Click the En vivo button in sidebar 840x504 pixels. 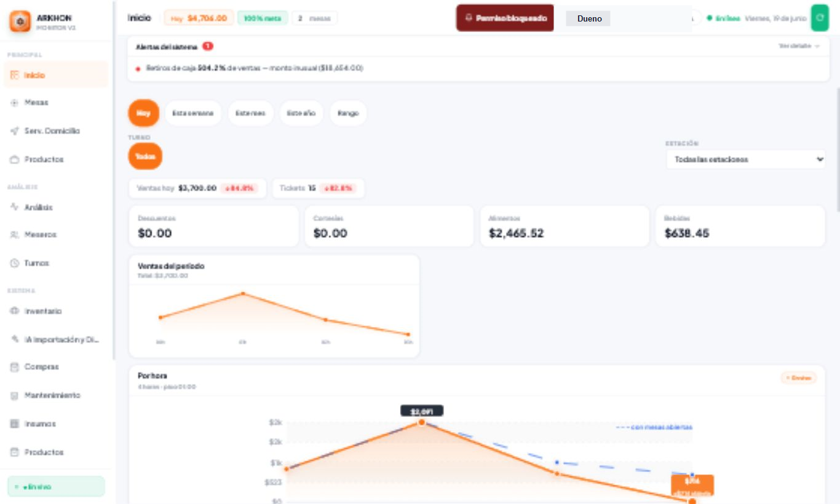pos(56,486)
